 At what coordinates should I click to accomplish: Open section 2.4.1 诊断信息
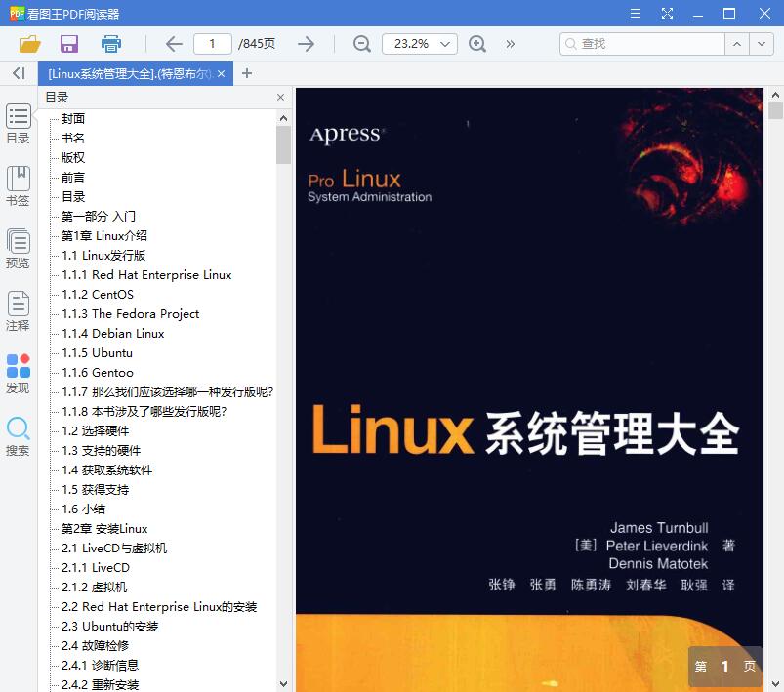coord(100,665)
